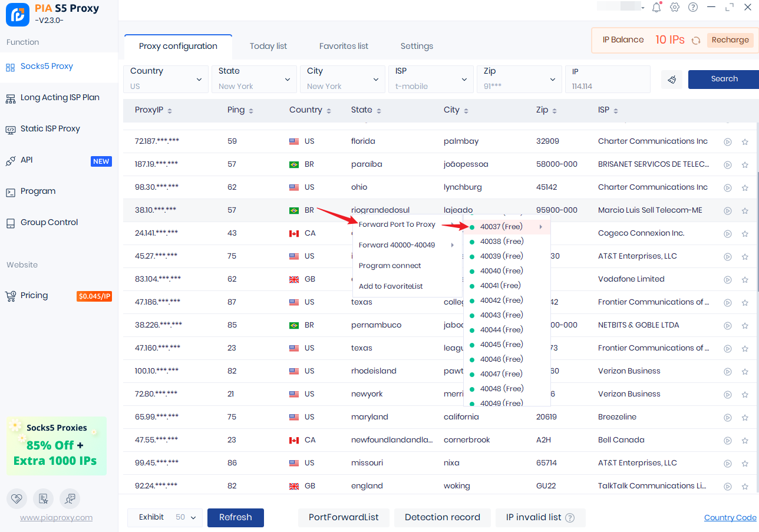Click the document star icon in sidebar
This screenshot has width=759, height=532.
pyautogui.click(x=43, y=498)
